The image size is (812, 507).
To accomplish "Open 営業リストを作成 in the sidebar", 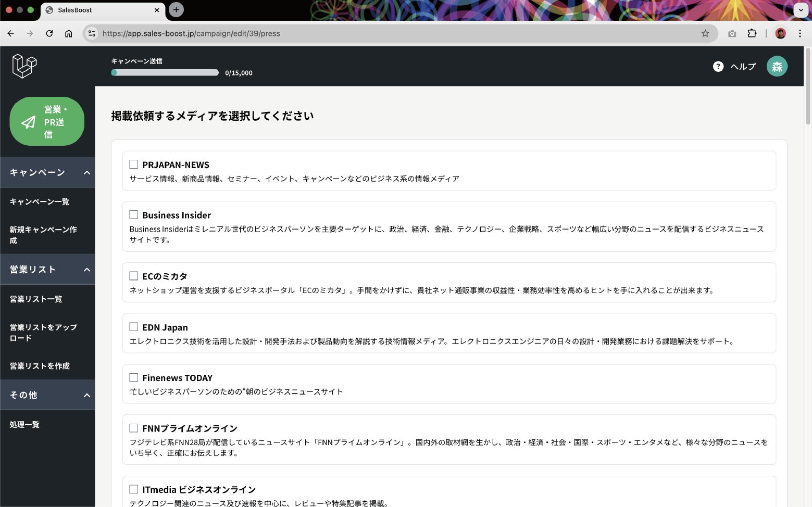I will [x=40, y=366].
